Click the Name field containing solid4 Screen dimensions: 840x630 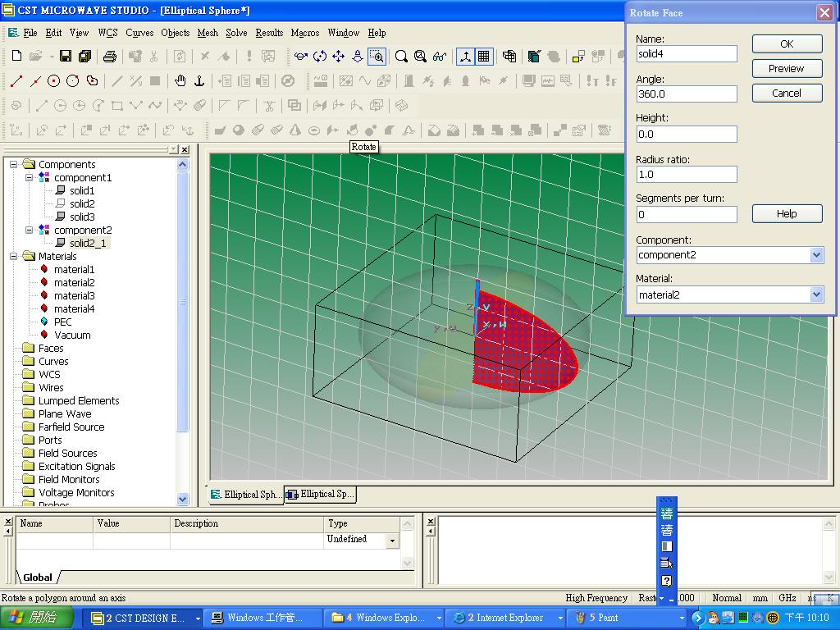[x=687, y=53]
